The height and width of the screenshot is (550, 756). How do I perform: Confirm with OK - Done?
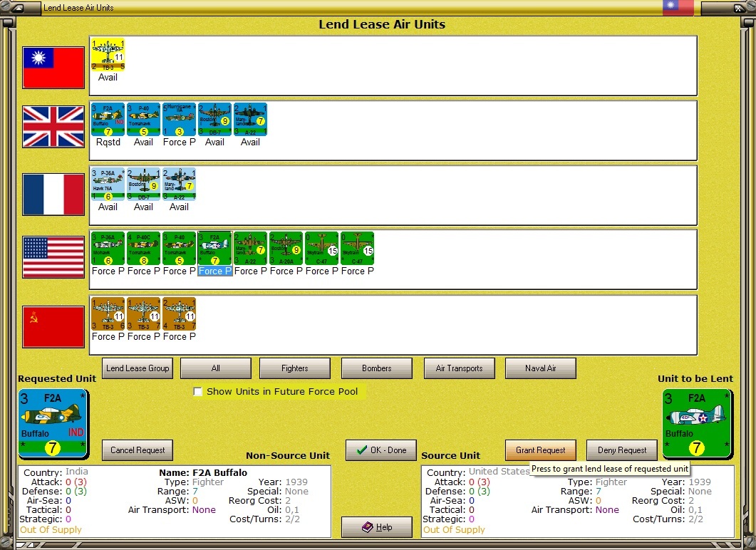(381, 450)
